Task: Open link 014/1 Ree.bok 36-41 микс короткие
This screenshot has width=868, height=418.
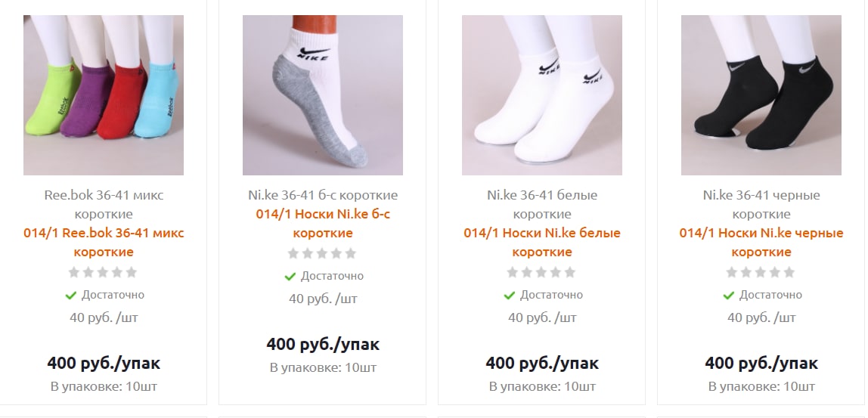Action: [x=104, y=243]
